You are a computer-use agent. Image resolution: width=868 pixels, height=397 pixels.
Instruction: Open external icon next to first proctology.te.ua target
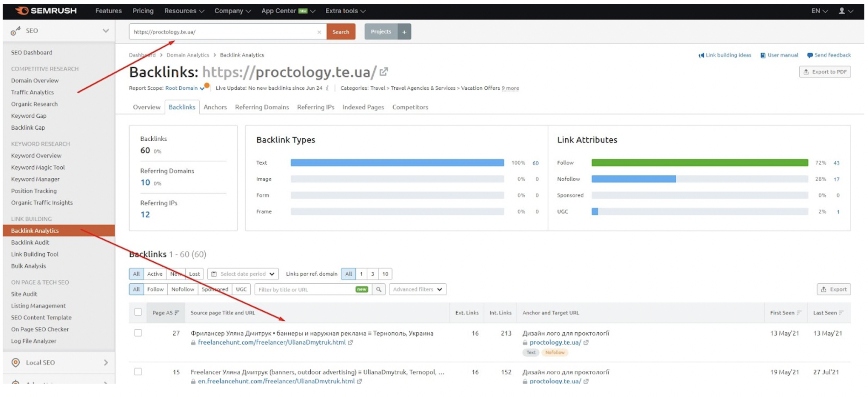coord(586,342)
